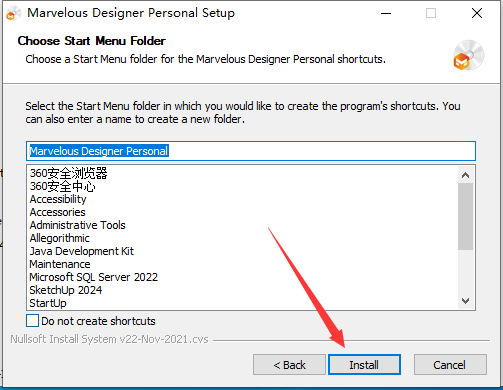
Task: Cancel the installation
Action: [450, 365]
